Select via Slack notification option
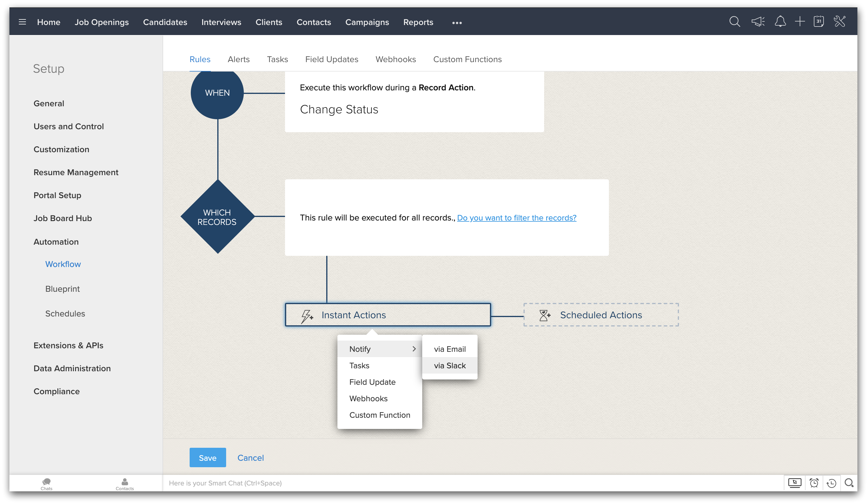Screen dimensions: 868x504 tap(450, 366)
